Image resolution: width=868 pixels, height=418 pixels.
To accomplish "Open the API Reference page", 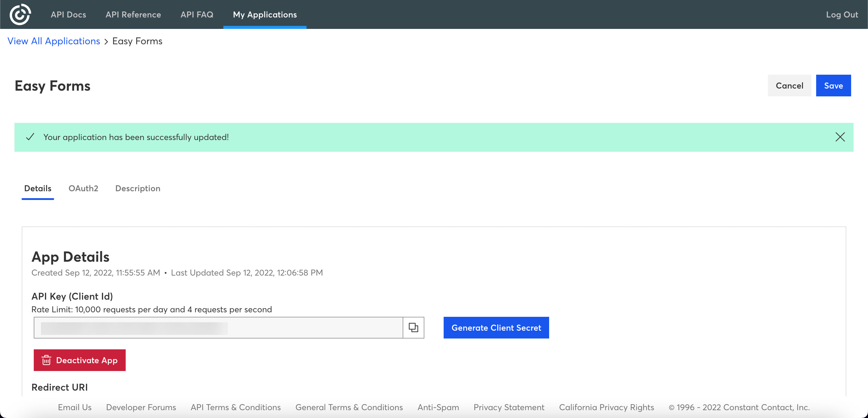I will [x=133, y=14].
